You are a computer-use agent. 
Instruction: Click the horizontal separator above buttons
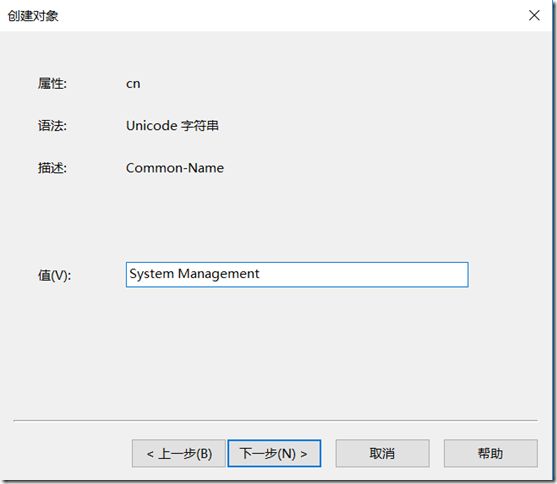click(276, 420)
